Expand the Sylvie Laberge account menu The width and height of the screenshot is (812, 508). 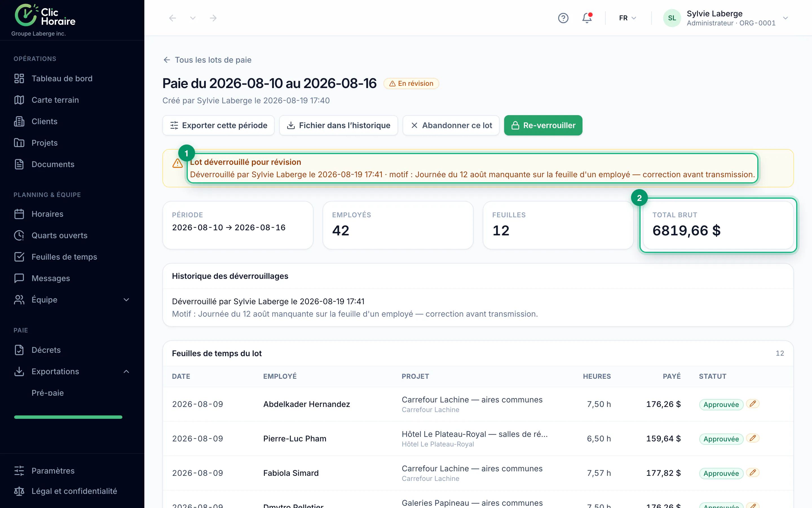pos(785,18)
